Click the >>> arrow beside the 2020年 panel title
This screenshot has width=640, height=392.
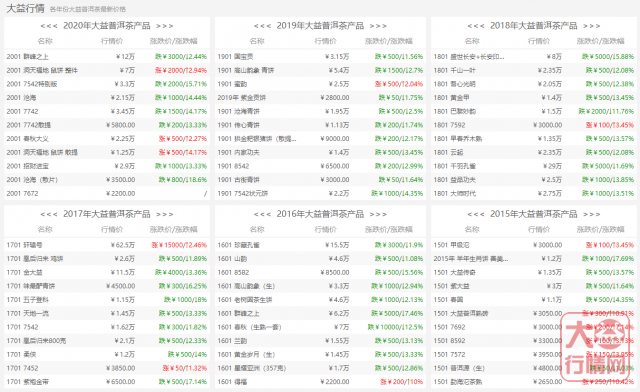coord(165,26)
